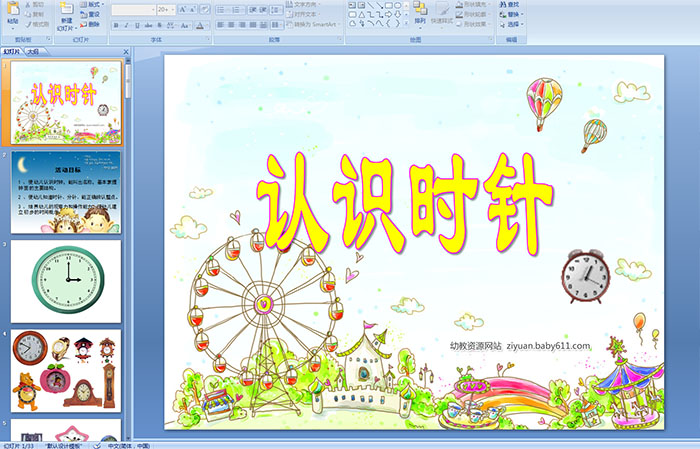The height and width of the screenshot is (449, 700).
Task: Delete the current slide (删除)
Action: pyautogui.click(x=90, y=24)
